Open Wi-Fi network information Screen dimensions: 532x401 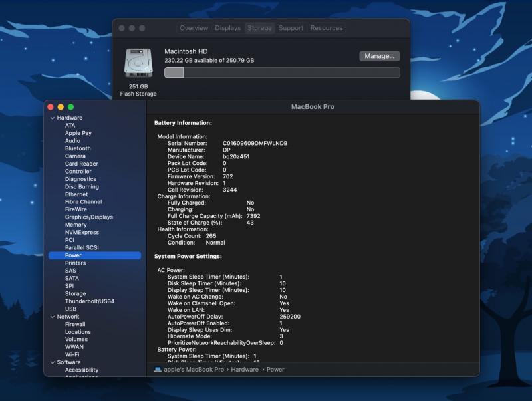pyautogui.click(x=72, y=354)
